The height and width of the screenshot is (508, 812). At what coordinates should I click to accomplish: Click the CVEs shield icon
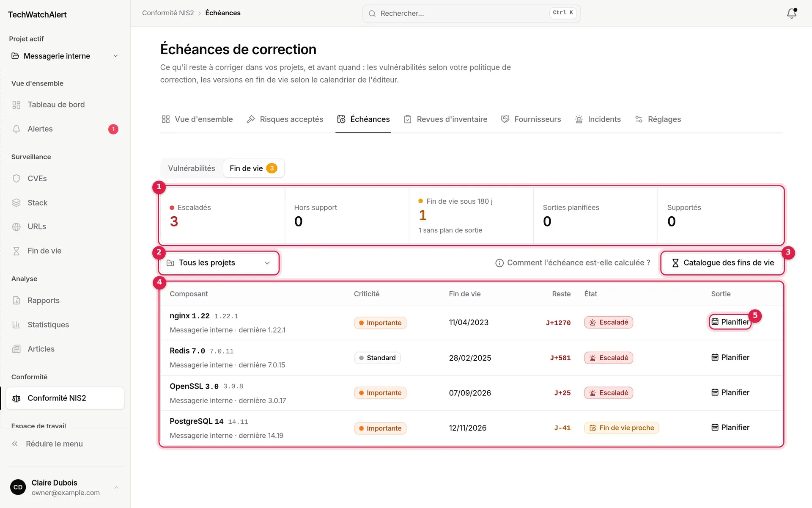click(16, 179)
